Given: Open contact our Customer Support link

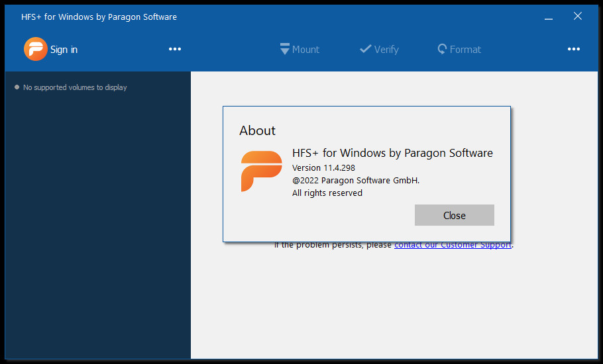Looking at the screenshot, I should [x=453, y=245].
